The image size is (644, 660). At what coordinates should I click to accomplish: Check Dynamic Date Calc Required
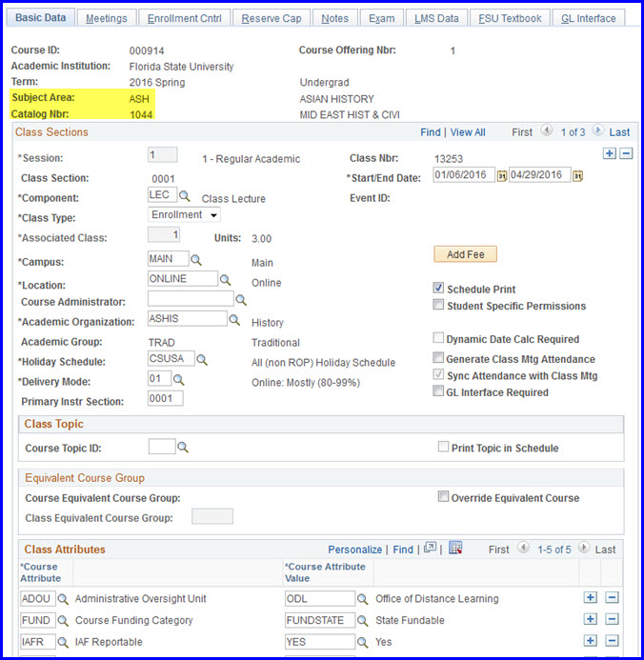(x=438, y=337)
